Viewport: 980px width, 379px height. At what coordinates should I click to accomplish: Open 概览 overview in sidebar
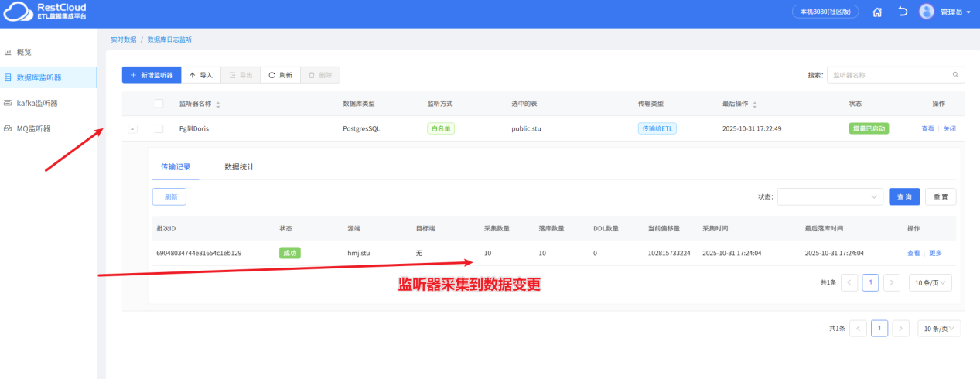(24, 52)
